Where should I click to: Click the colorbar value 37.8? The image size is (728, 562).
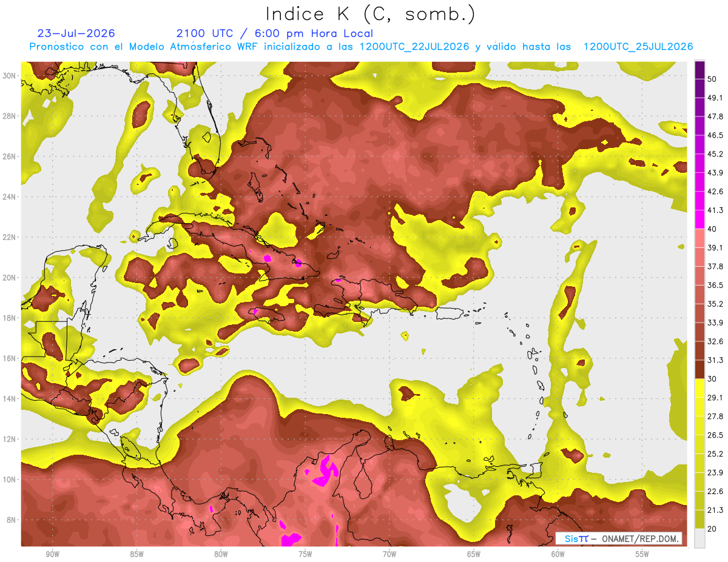click(715, 266)
